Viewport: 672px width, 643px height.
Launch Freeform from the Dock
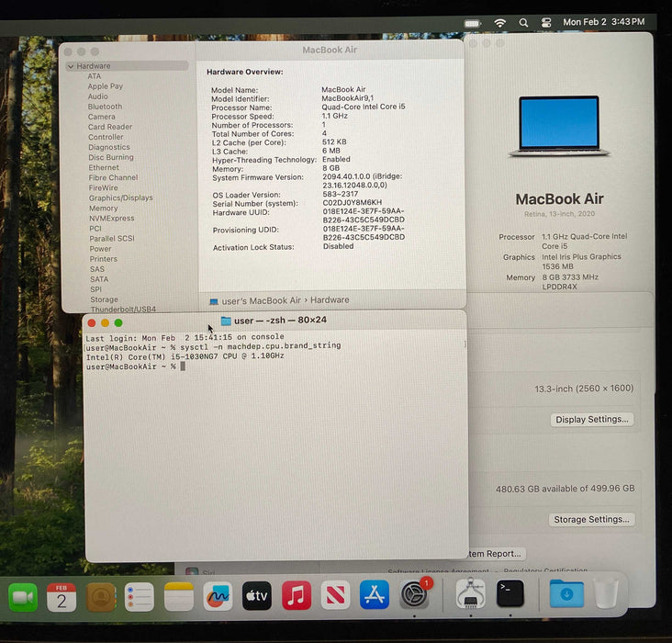point(218,596)
